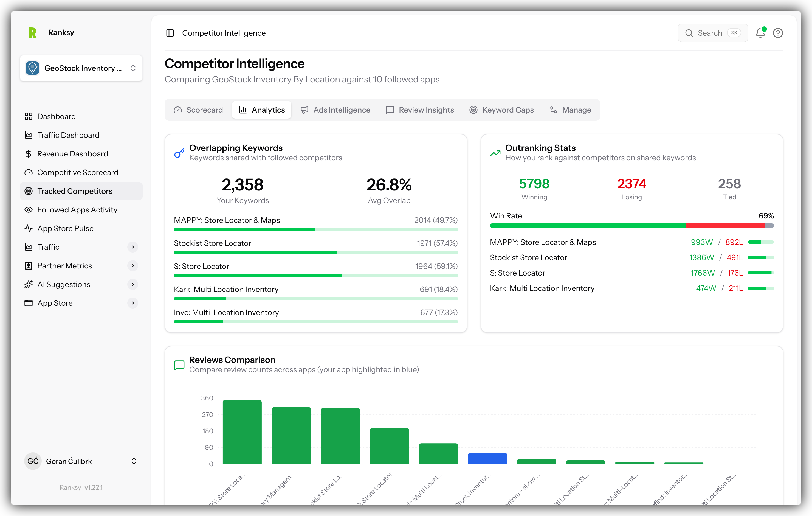Click the 26.8% Avg Overlap value

pos(389,185)
